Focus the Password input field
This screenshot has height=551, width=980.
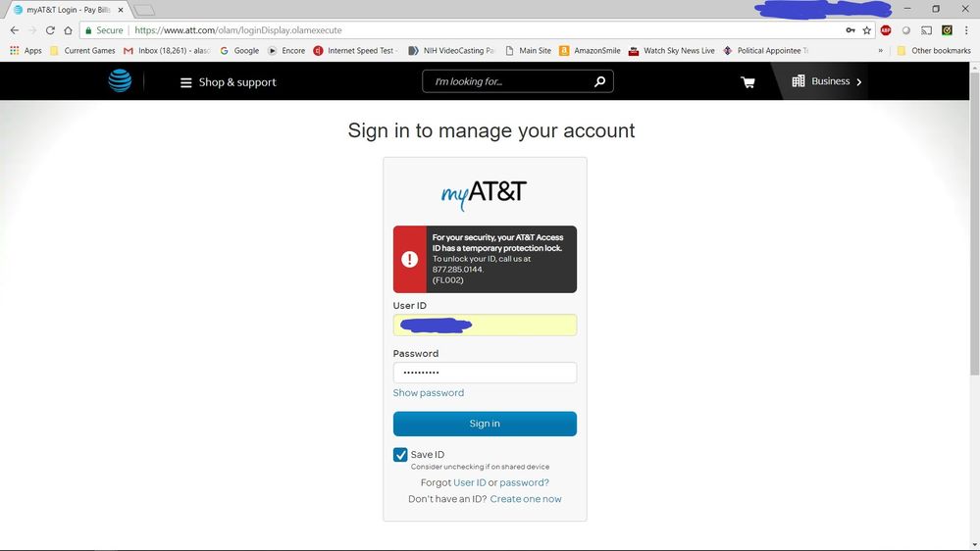click(x=485, y=373)
